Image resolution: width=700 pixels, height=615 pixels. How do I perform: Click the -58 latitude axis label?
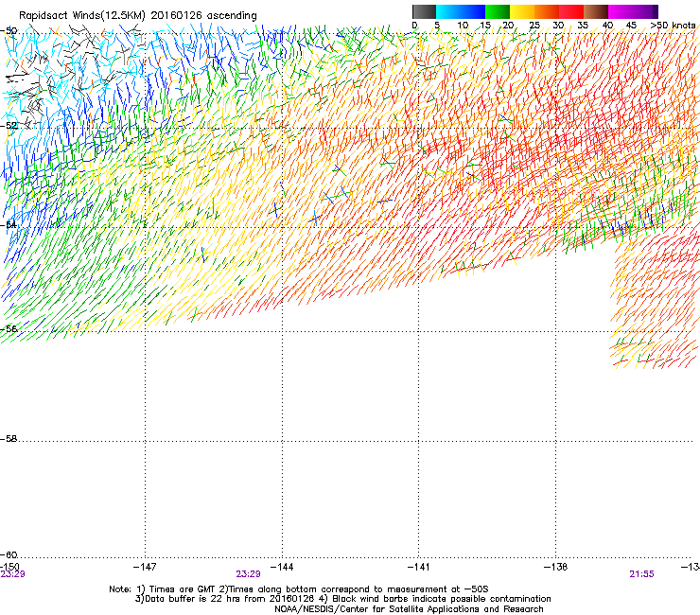(9, 439)
